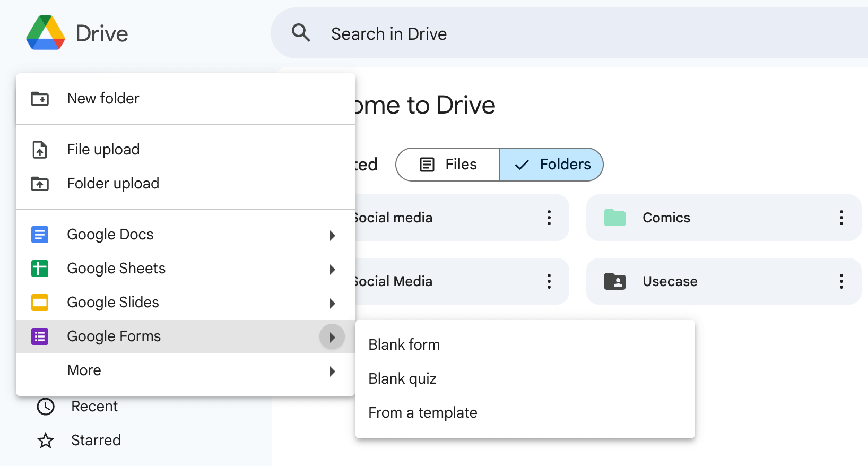Open more options for Social media folder

[549, 218]
